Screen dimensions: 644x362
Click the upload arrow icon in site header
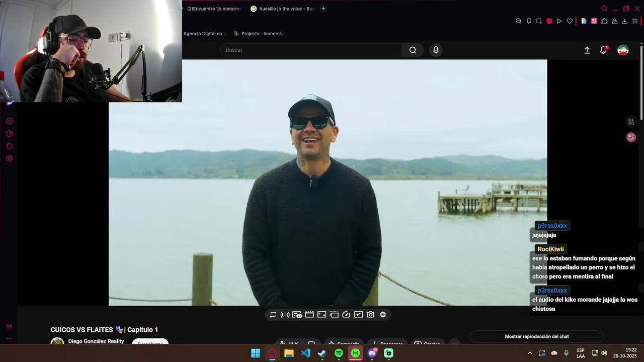(x=587, y=50)
